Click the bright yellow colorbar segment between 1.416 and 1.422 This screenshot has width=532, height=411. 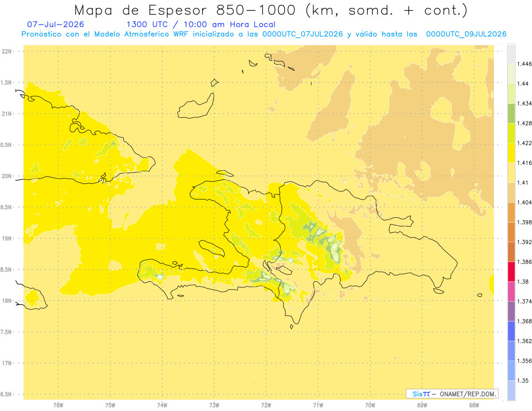(511, 153)
